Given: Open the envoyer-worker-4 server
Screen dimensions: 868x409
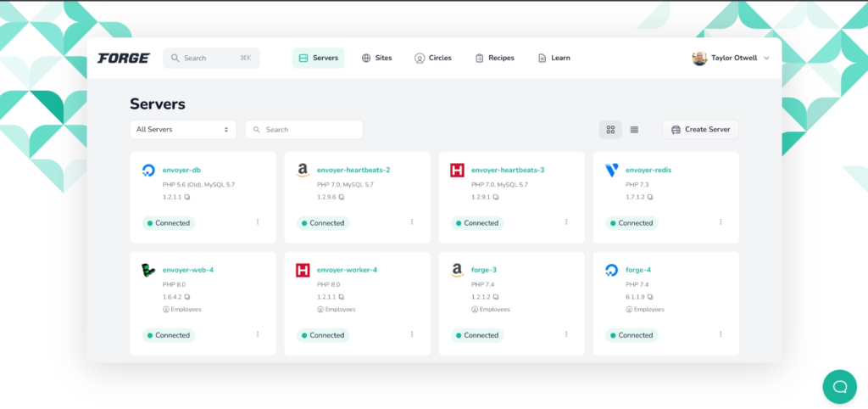Looking at the screenshot, I should pos(347,270).
